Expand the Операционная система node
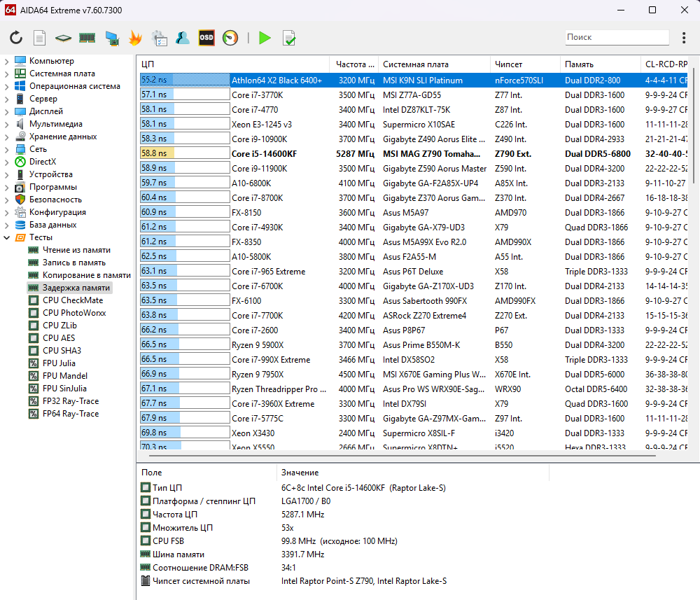 [x=6, y=86]
